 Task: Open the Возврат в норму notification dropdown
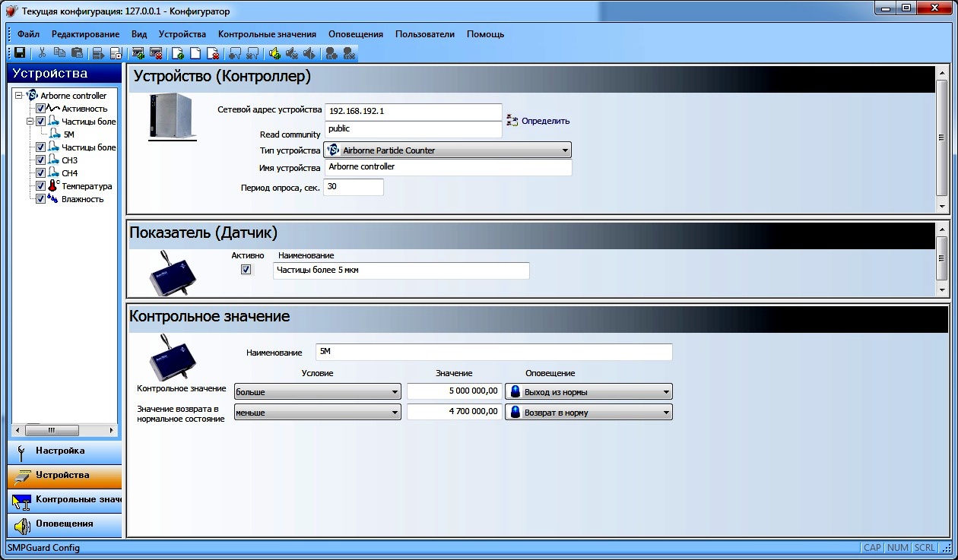pos(589,412)
